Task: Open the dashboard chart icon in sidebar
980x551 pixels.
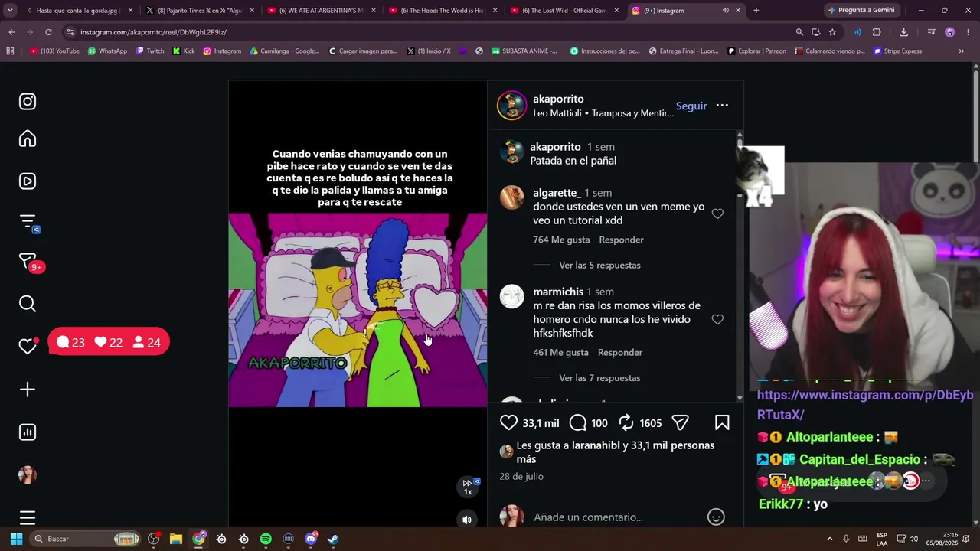Action: point(28,432)
